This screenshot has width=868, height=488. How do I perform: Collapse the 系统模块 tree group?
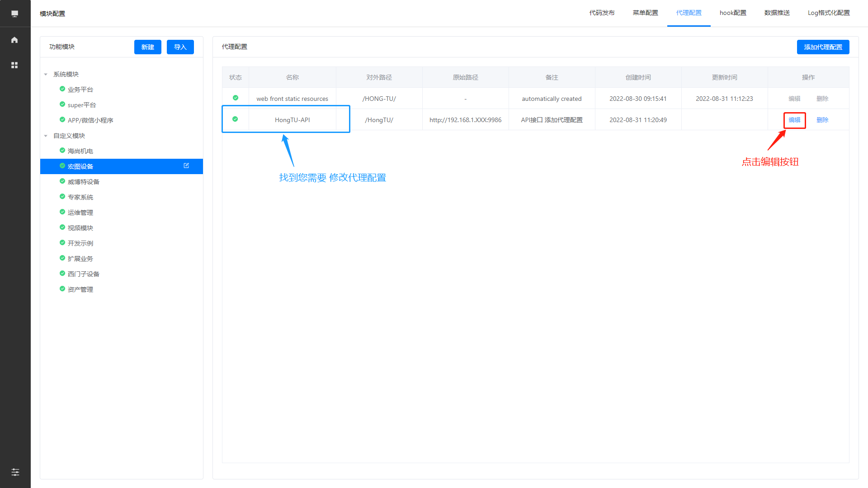click(x=46, y=74)
